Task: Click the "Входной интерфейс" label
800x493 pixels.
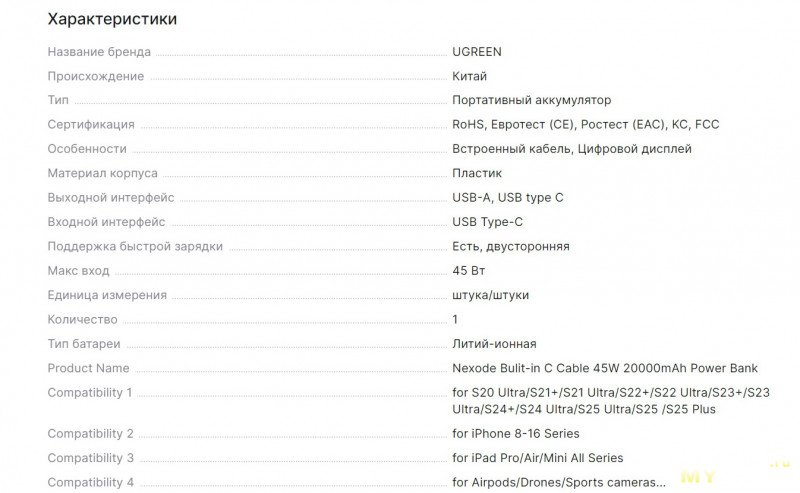Action: (x=106, y=222)
